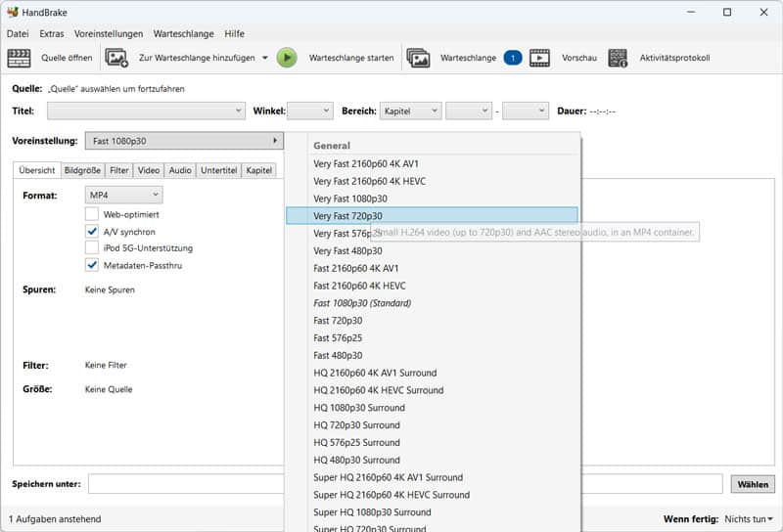Viewport: 783px width, 532px height.
Task: Click the Quelle öffnen film clapper icon
Action: point(19,58)
